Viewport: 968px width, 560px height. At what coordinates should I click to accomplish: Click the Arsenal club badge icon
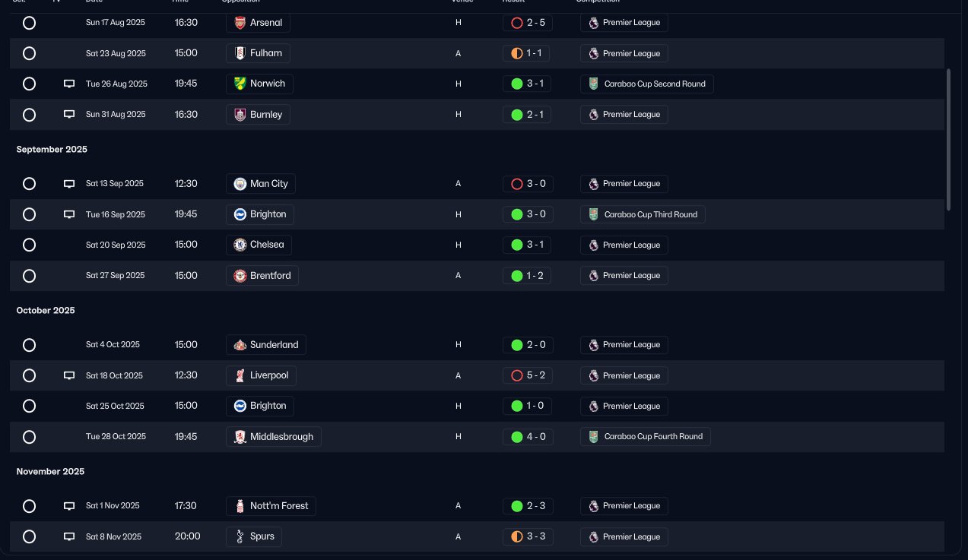(x=240, y=23)
